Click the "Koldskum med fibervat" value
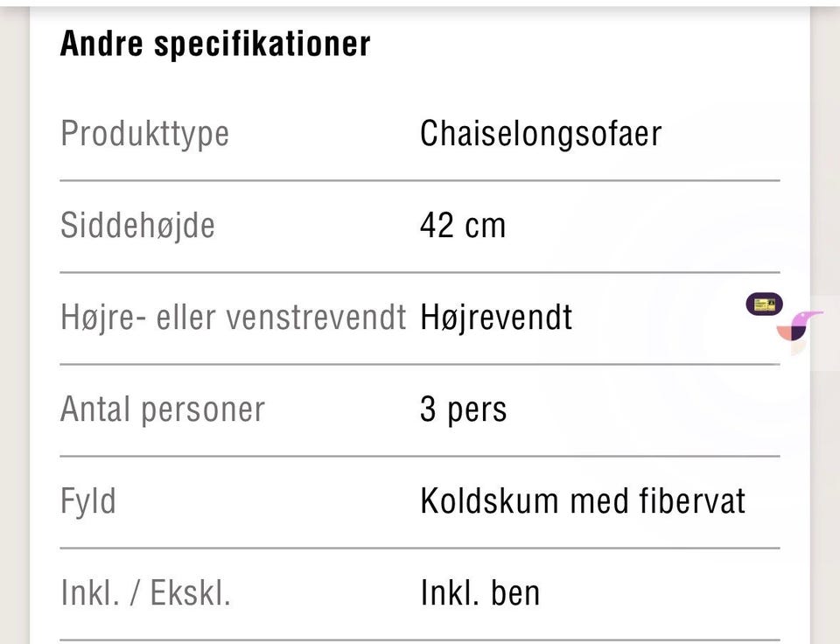The height and width of the screenshot is (644, 840). 583,501
